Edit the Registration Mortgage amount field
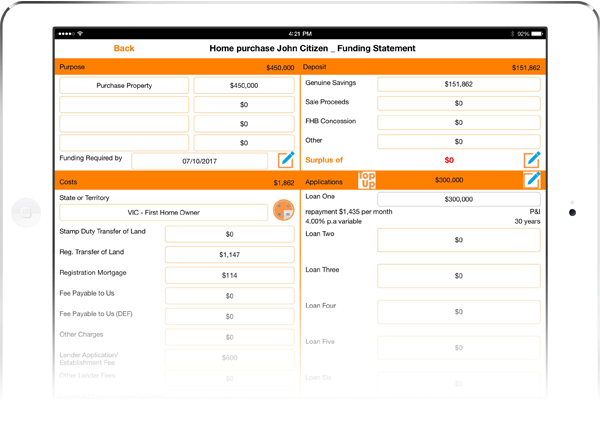 (230, 275)
